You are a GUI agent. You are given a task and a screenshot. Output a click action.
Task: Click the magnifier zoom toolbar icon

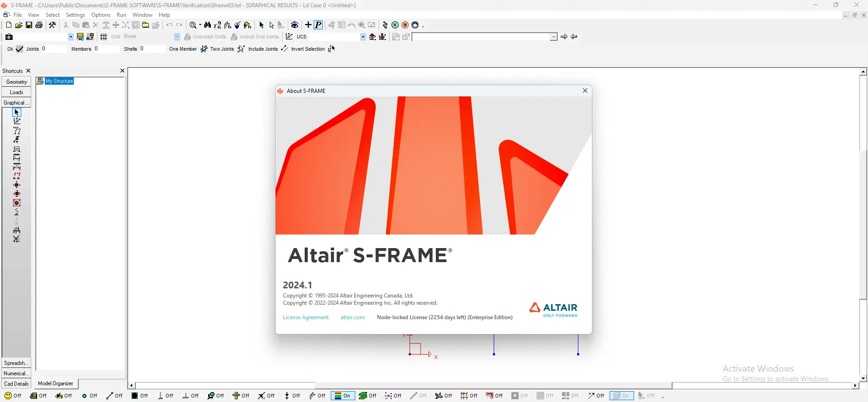click(193, 25)
